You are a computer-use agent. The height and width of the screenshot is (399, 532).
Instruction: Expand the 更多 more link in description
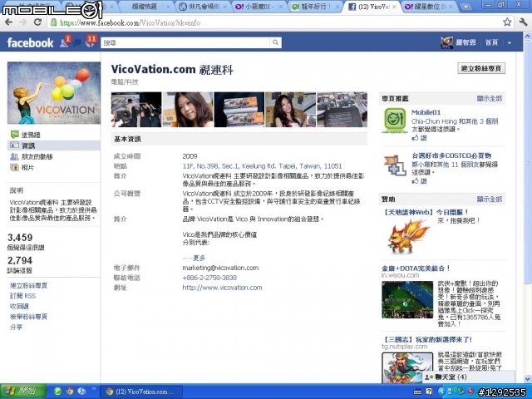click(x=199, y=258)
